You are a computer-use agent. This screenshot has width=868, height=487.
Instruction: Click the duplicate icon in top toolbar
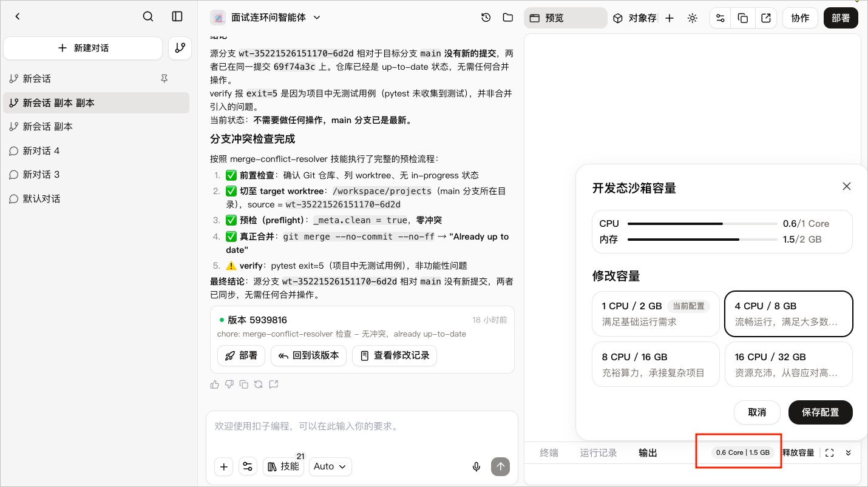743,18
